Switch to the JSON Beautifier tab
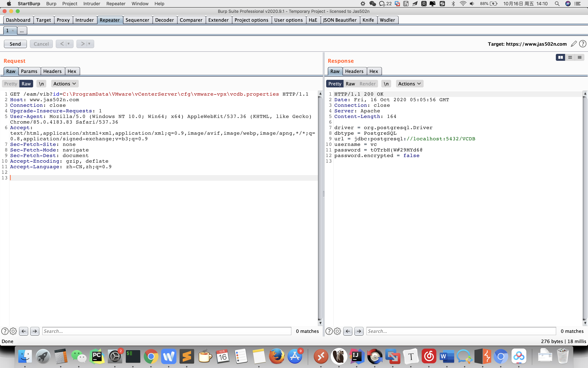This screenshot has width=588, height=368. (340, 20)
